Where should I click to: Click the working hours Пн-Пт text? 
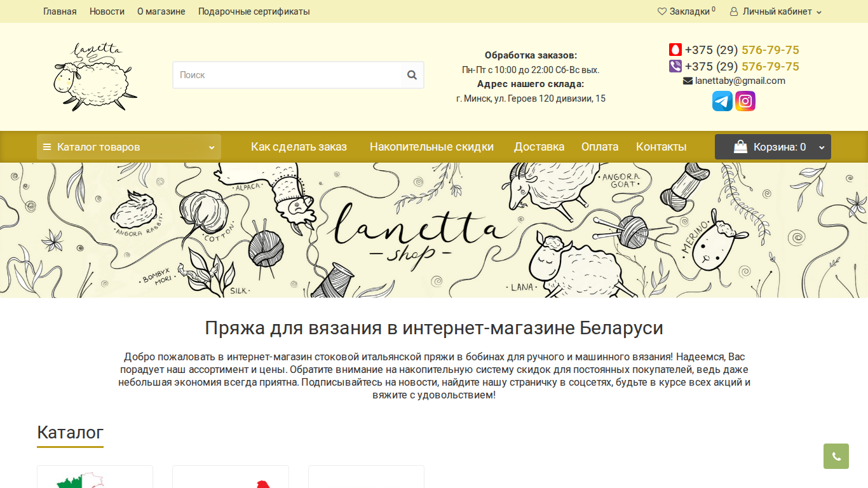pos(531,70)
